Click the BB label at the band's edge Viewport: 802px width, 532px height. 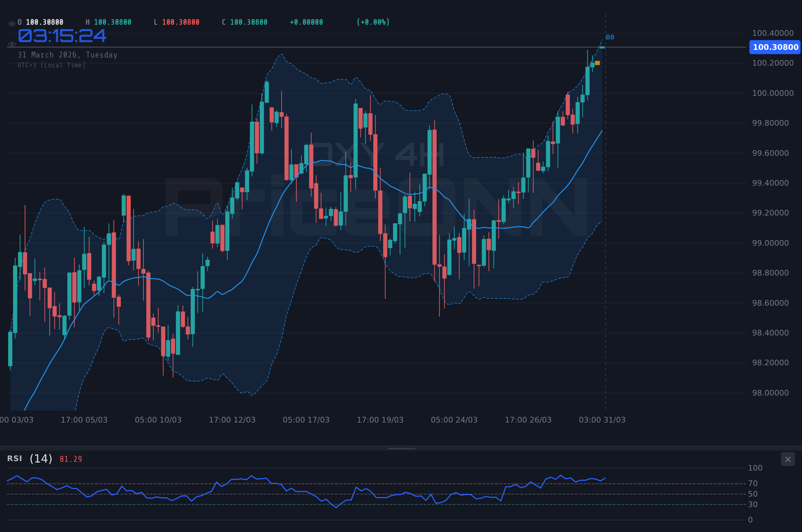tap(610, 37)
